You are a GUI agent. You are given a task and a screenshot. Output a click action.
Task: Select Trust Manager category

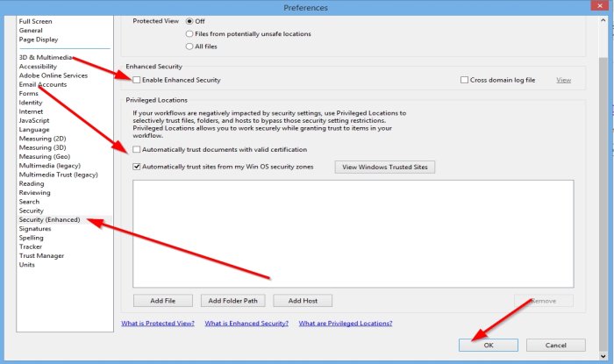[41, 255]
